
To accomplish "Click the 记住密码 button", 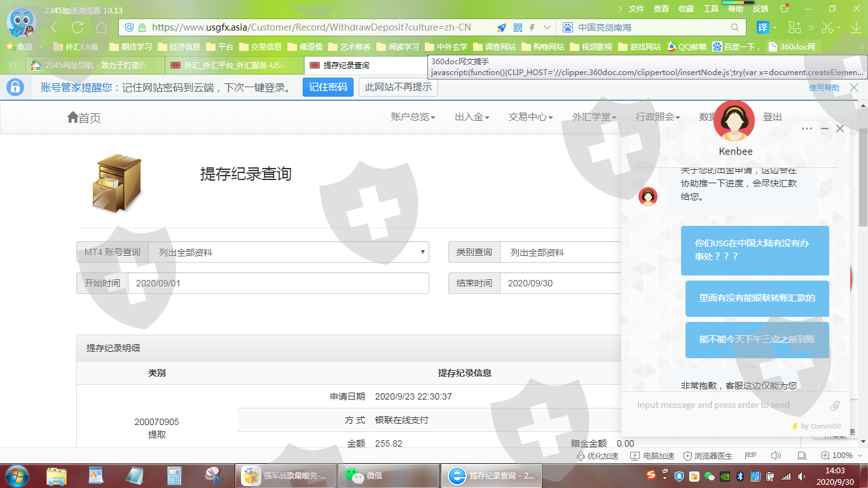I will [327, 87].
